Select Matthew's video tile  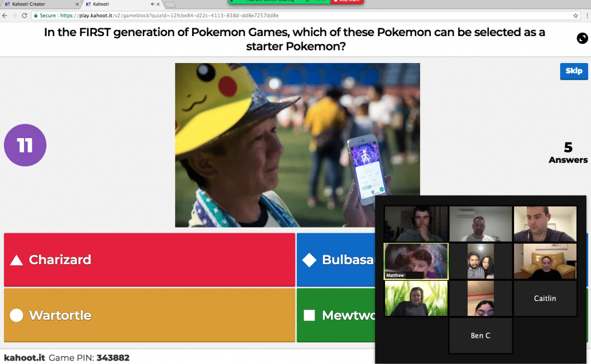pos(416,261)
